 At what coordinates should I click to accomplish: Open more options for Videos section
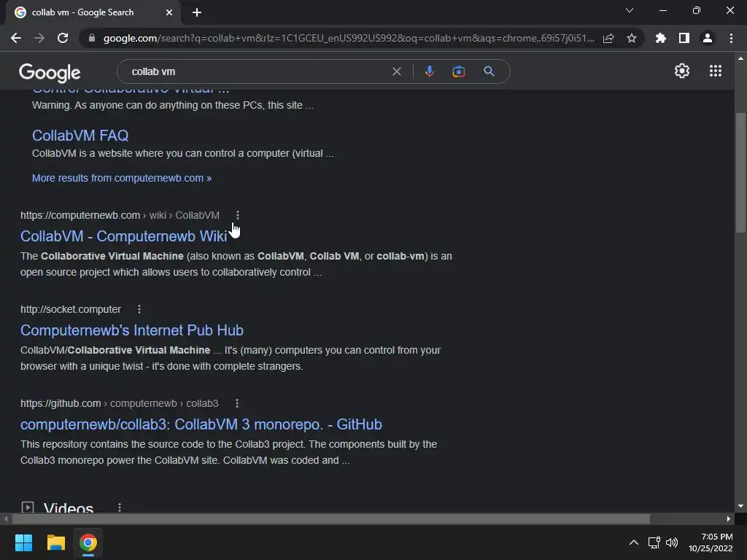pos(120,507)
